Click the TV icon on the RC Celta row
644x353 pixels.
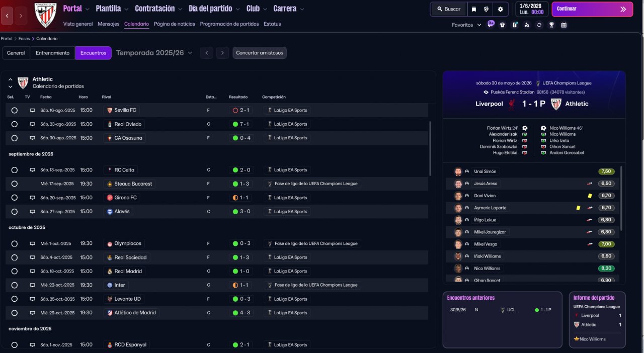tap(32, 170)
